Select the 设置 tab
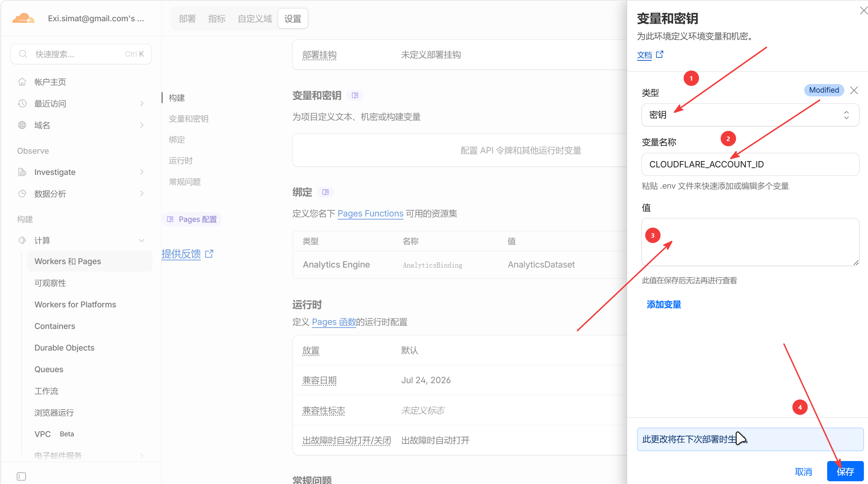The width and height of the screenshot is (868, 484). (x=293, y=19)
